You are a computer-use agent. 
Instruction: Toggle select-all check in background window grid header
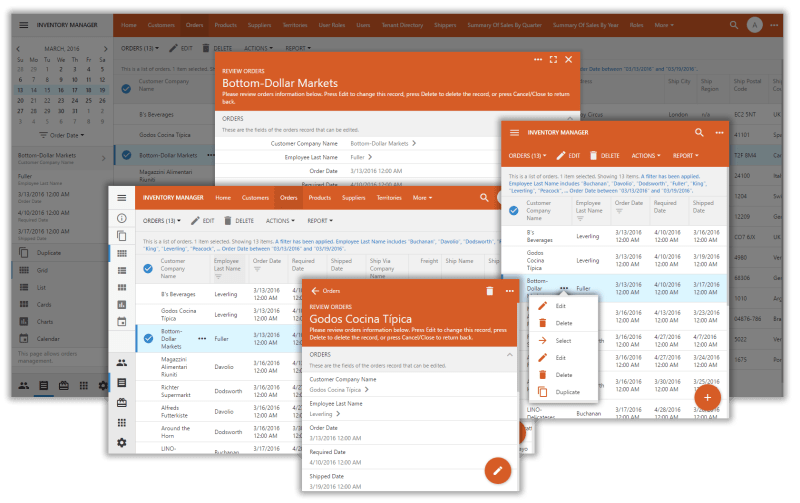click(x=126, y=89)
